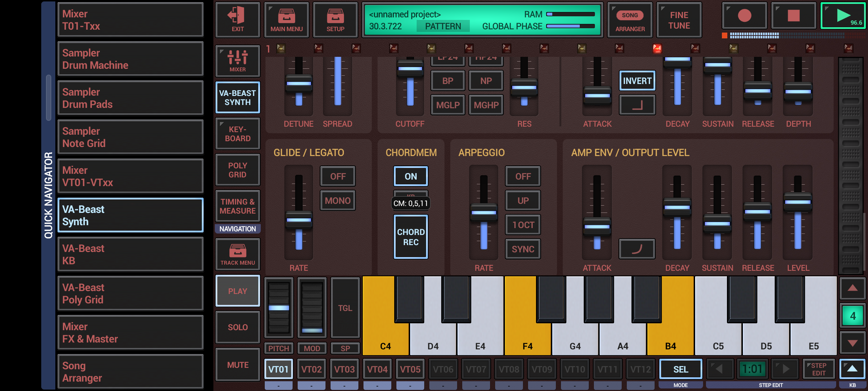Select MGLP filter type

tap(448, 105)
